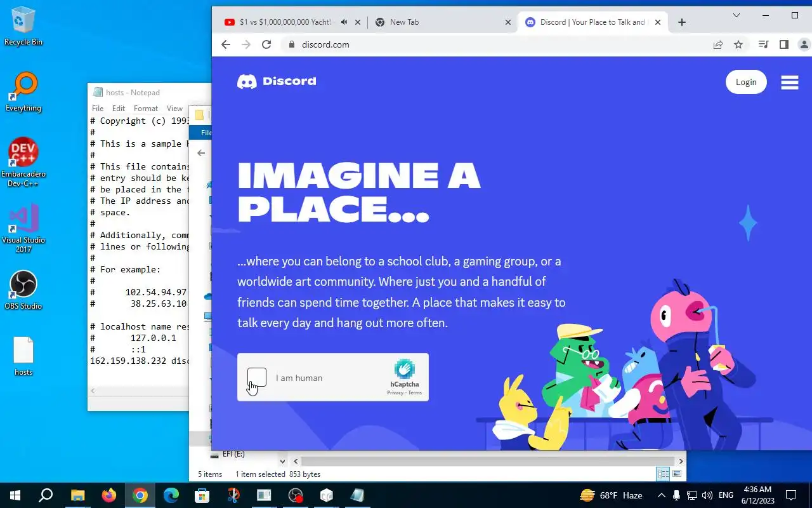Open the Windows Start button
The width and height of the screenshot is (812, 508).
tap(15, 495)
